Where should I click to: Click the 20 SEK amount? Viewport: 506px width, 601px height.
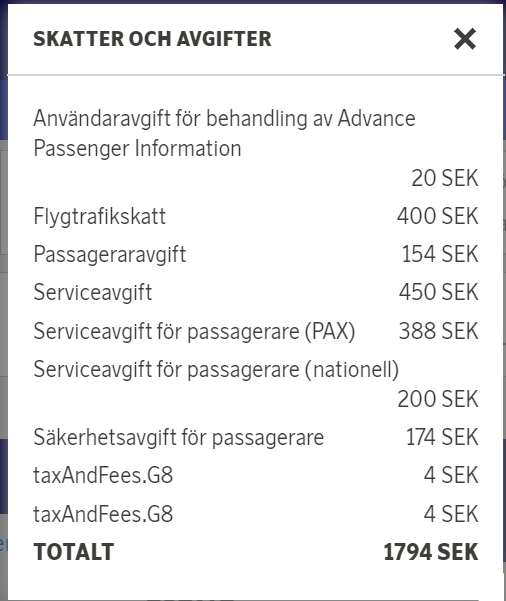(x=445, y=178)
